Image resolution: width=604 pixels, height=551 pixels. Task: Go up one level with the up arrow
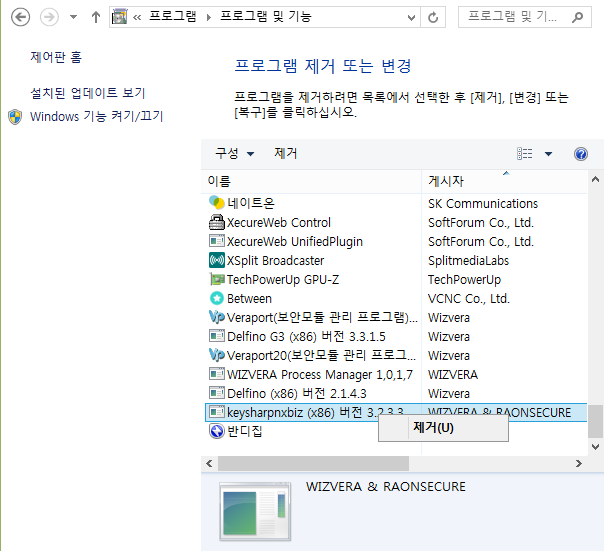tap(96, 17)
